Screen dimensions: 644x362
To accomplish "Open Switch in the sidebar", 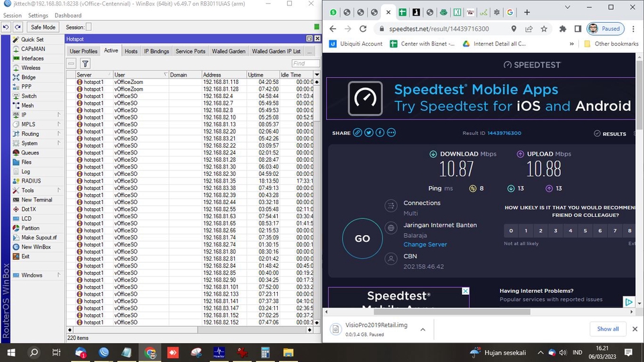I will coord(29,96).
